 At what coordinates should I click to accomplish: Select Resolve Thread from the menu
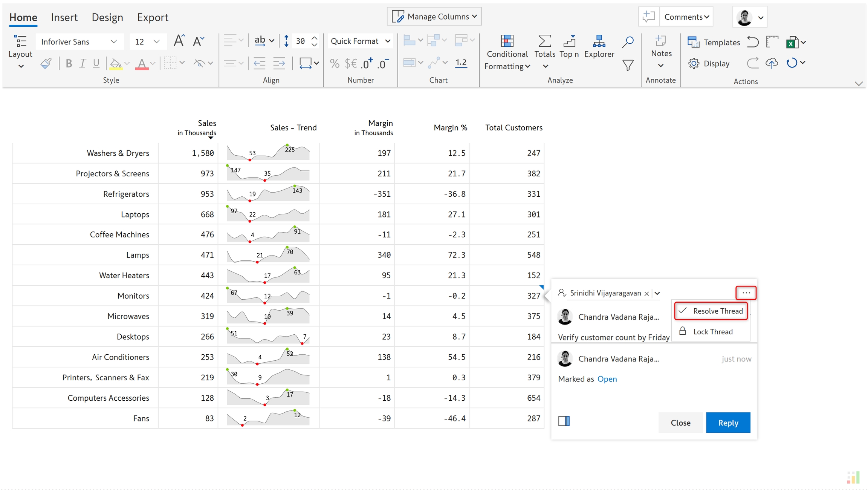711,311
